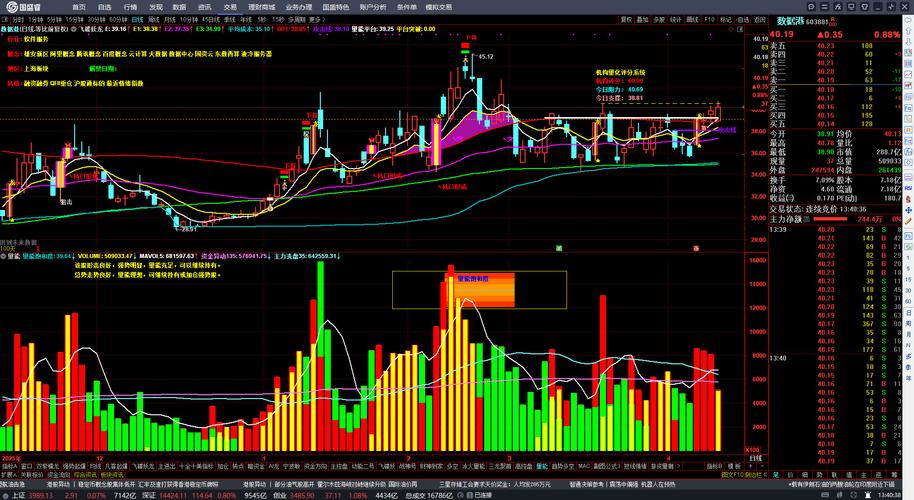Switch to 15分钟 period
The image size is (914, 500).
[x=75, y=19]
